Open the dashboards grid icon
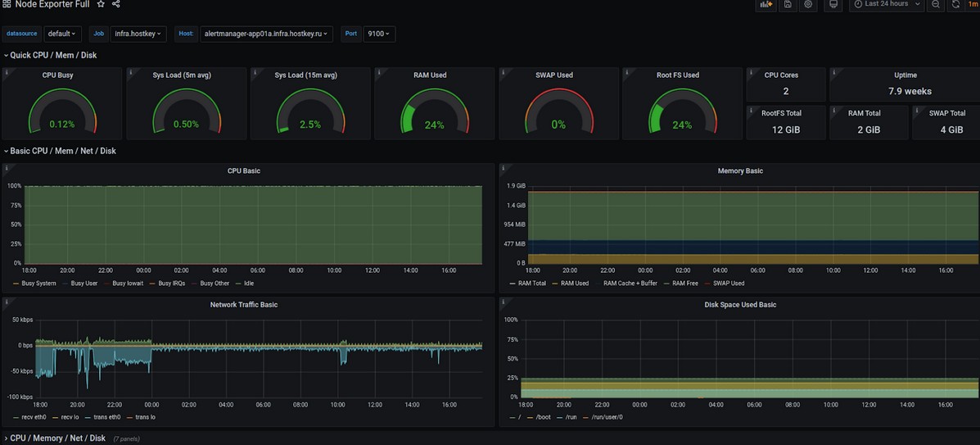The image size is (980, 445). tap(7, 4)
